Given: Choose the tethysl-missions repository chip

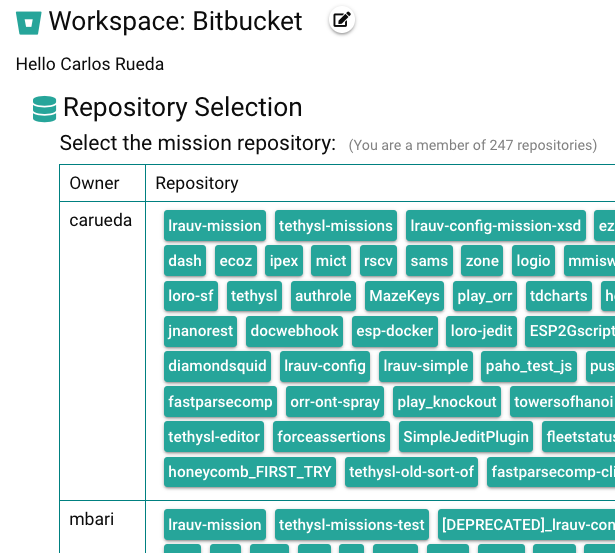Looking at the screenshot, I should click(335, 226).
